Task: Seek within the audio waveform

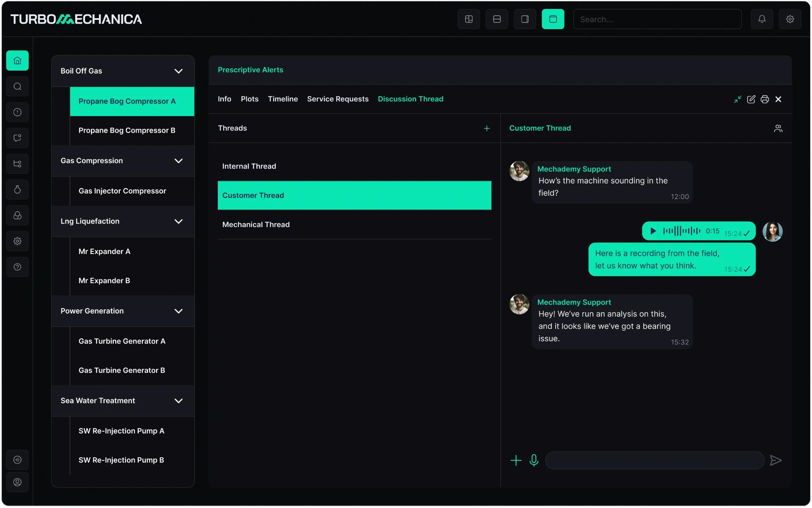Action: pos(682,231)
